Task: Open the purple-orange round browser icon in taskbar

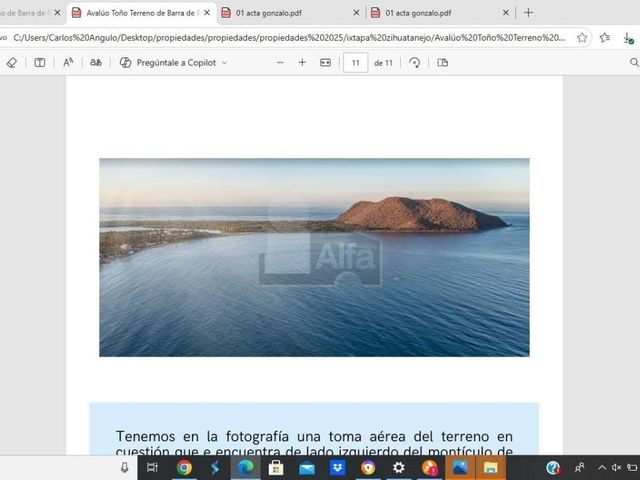Action: [368, 468]
